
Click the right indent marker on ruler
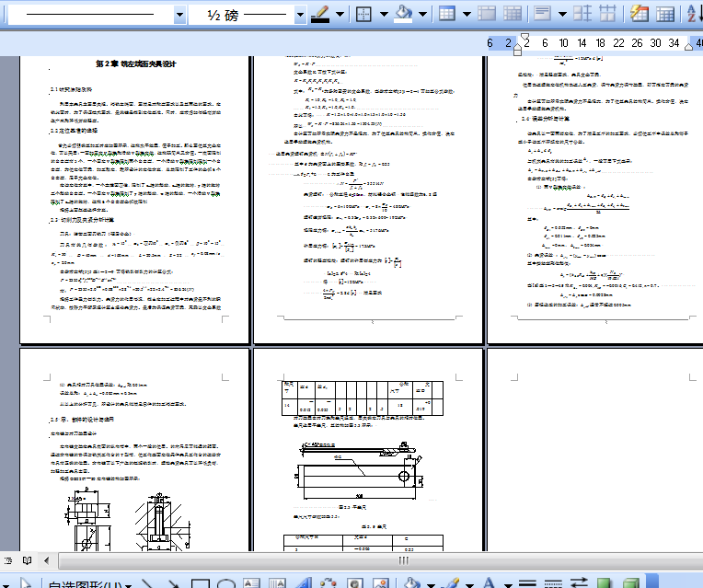click(688, 47)
